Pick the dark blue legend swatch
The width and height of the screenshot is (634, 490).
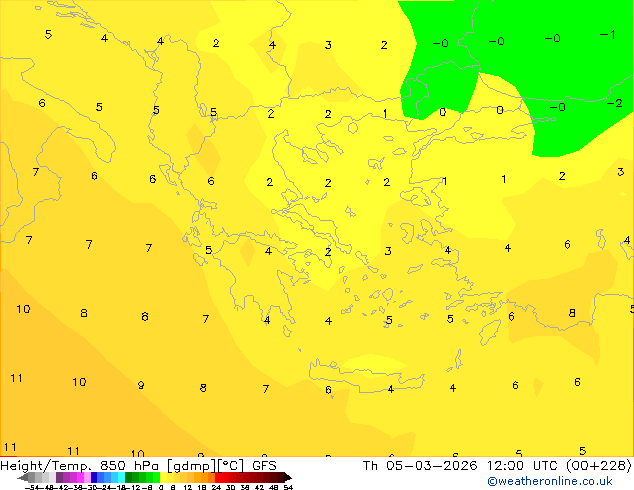[94, 477]
